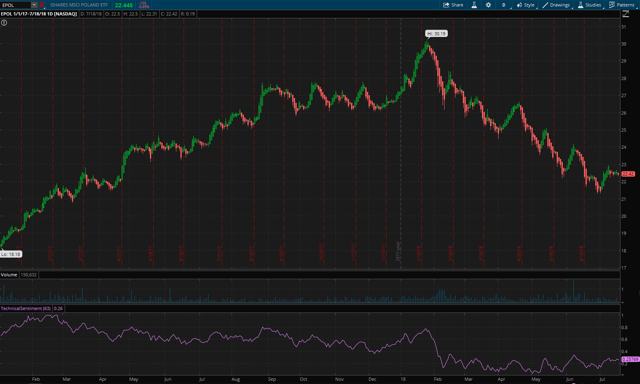Image resolution: width=640 pixels, height=384 pixels.
Task: Open chart settings gear icon
Action: pyautogui.click(x=488, y=5)
